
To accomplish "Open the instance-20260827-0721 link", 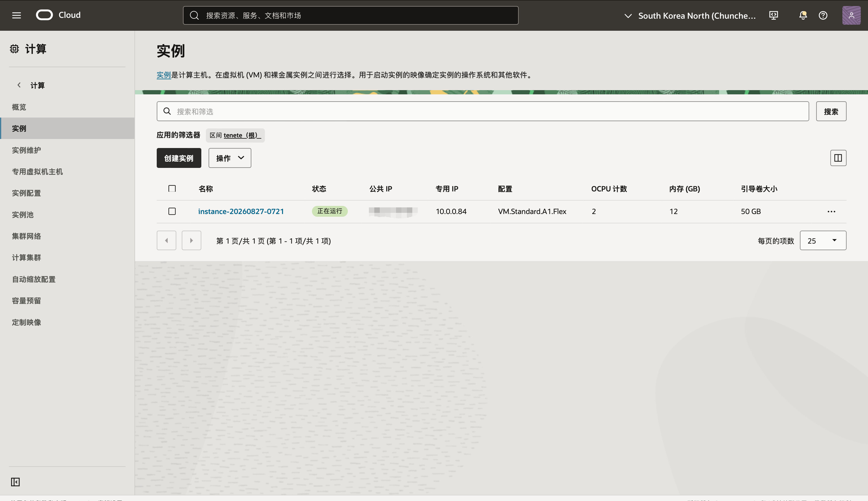I will pyautogui.click(x=241, y=211).
